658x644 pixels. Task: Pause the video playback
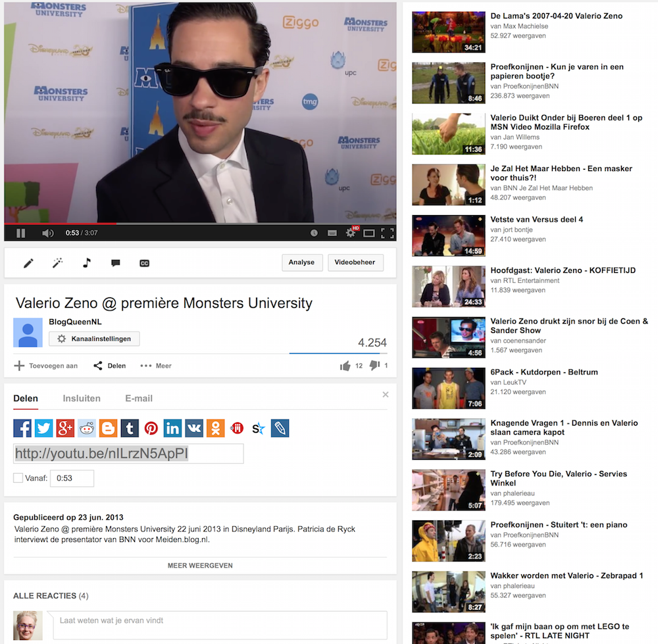tap(20, 233)
